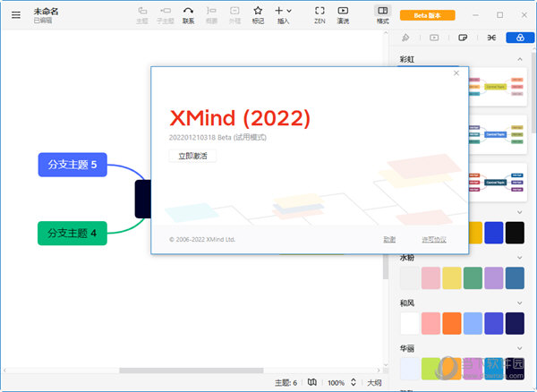Viewport: 537px width, 392px height.
Task: Select the 分支主题 4 branch node
Action: click(x=72, y=234)
